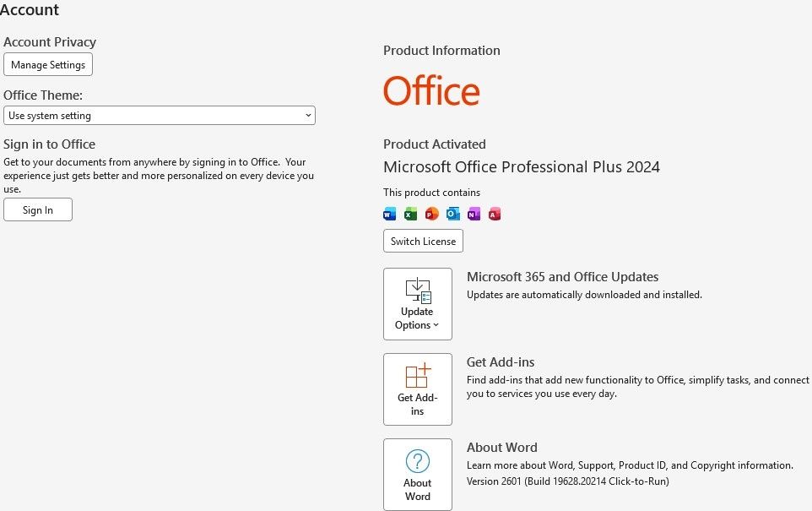Screen dimensions: 812x511
Task: Click the Microsoft Office Professional Plus 2024 text
Action: (x=522, y=167)
